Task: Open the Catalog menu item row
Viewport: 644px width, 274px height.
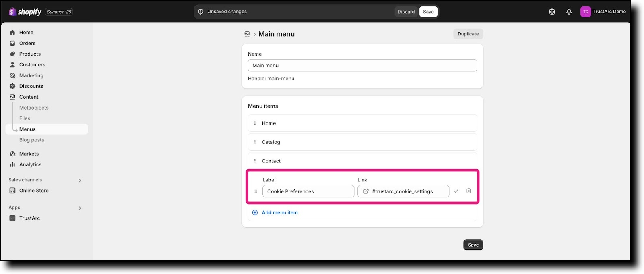Action: (x=362, y=142)
